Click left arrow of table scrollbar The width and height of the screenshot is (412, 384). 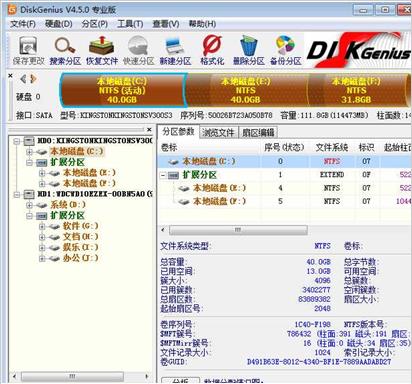(163, 230)
